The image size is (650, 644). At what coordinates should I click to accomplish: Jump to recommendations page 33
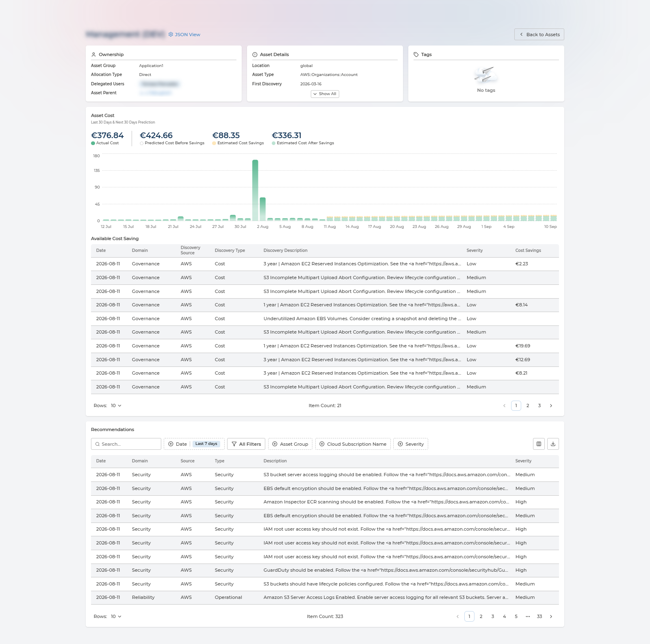(539, 616)
